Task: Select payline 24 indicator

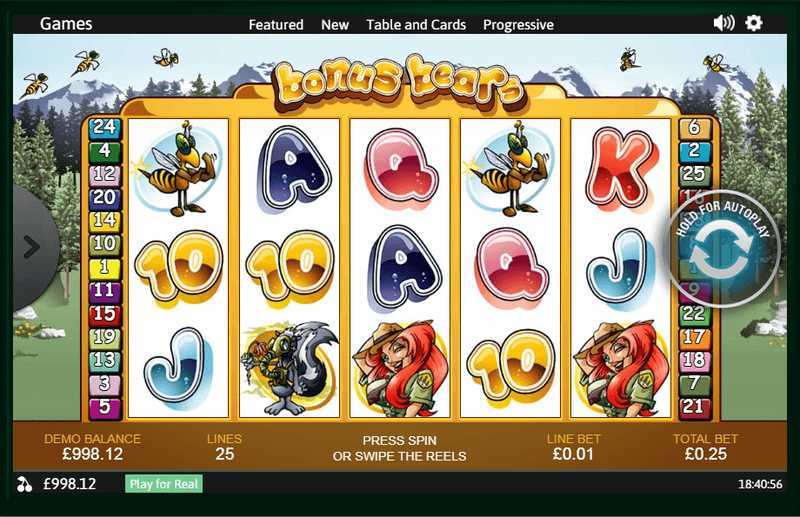Action: coord(105,127)
